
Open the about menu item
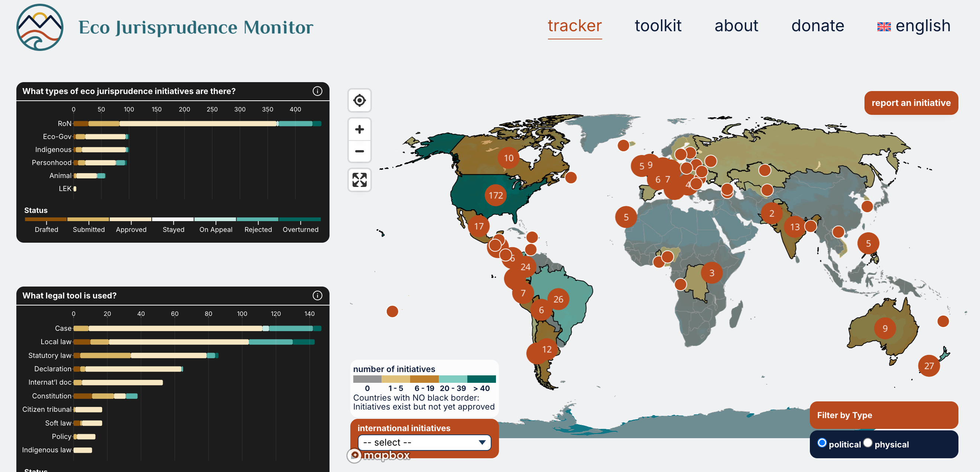click(736, 26)
